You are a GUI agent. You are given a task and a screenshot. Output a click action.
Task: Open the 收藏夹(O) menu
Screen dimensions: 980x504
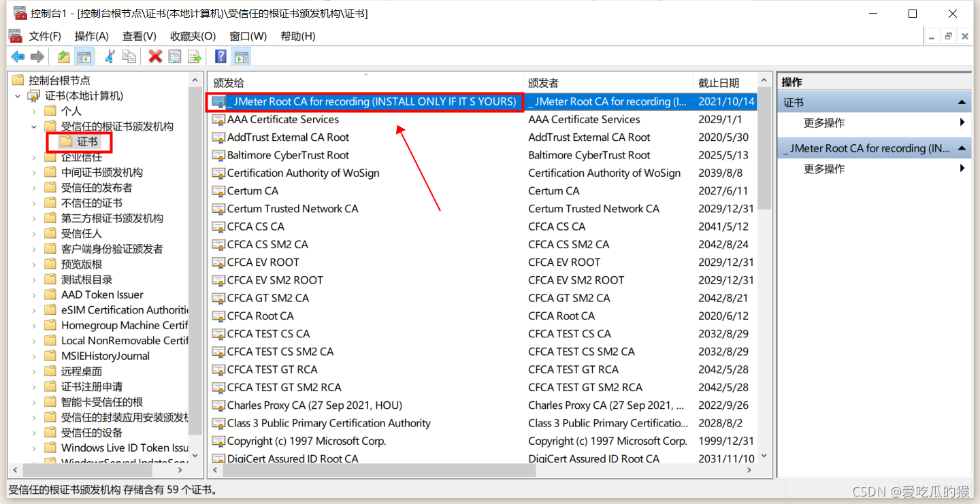(x=193, y=36)
